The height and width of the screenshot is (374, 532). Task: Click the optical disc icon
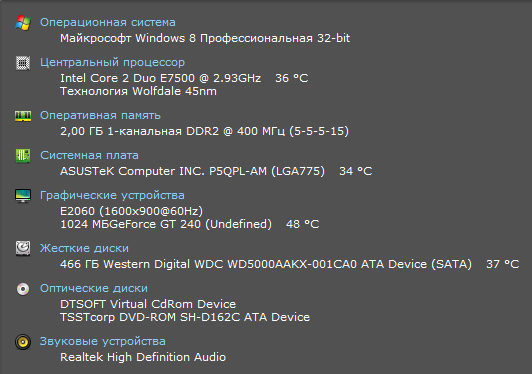tap(23, 289)
